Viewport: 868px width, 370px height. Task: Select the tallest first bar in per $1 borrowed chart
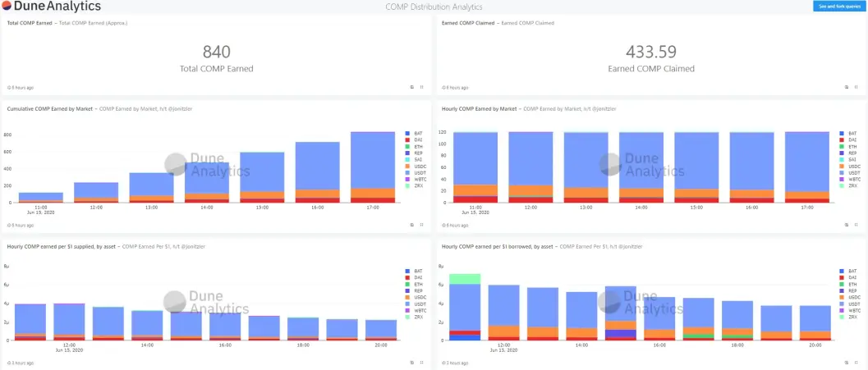pyautogui.click(x=465, y=307)
